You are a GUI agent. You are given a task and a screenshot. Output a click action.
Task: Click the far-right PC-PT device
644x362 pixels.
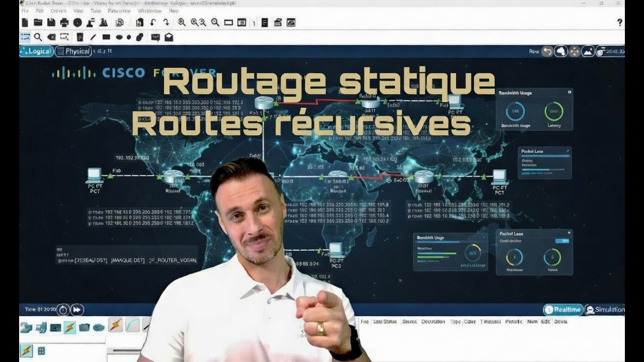click(499, 176)
